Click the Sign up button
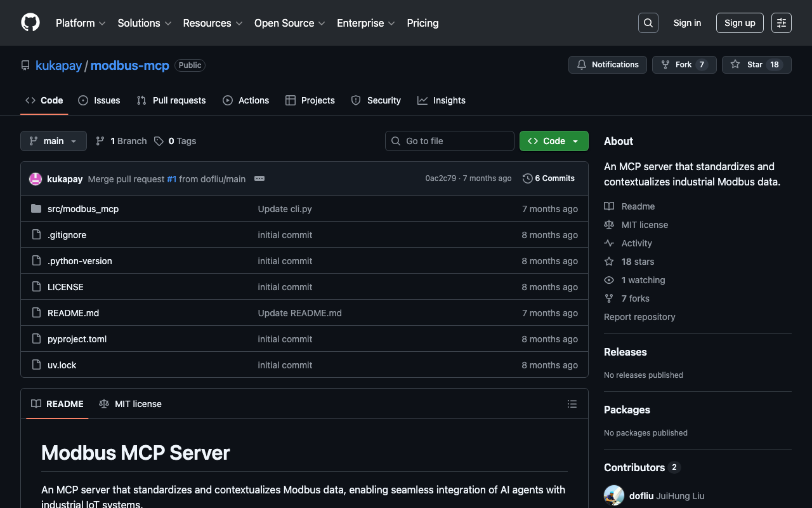Screen dimensions: 812x508 point(740,23)
